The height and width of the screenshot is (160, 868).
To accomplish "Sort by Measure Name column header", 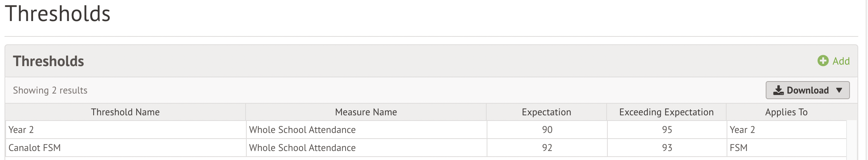I will tap(366, 112).
